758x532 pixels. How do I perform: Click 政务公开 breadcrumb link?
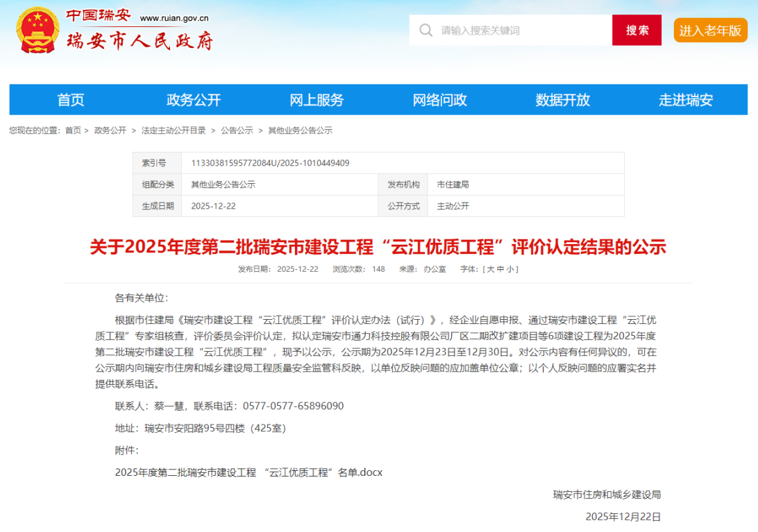(x=110, y=130)
